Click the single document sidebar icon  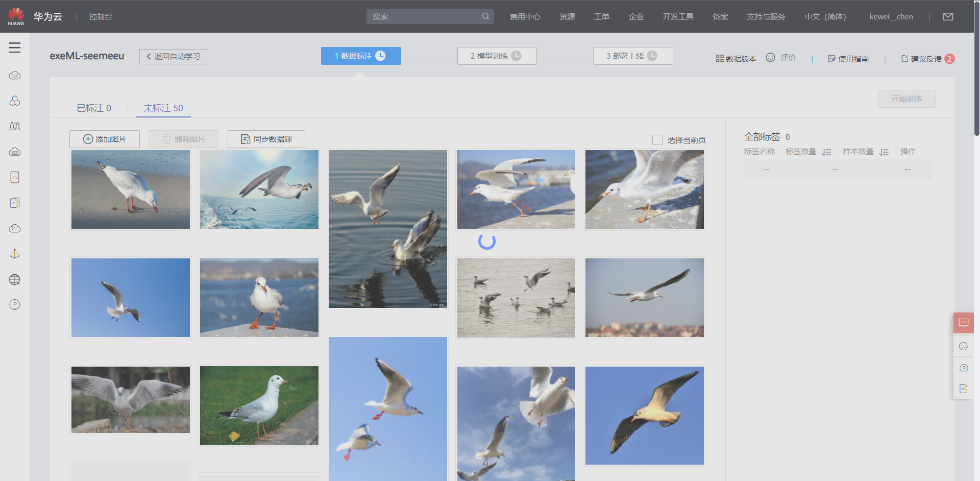click(x=15, y=177)
